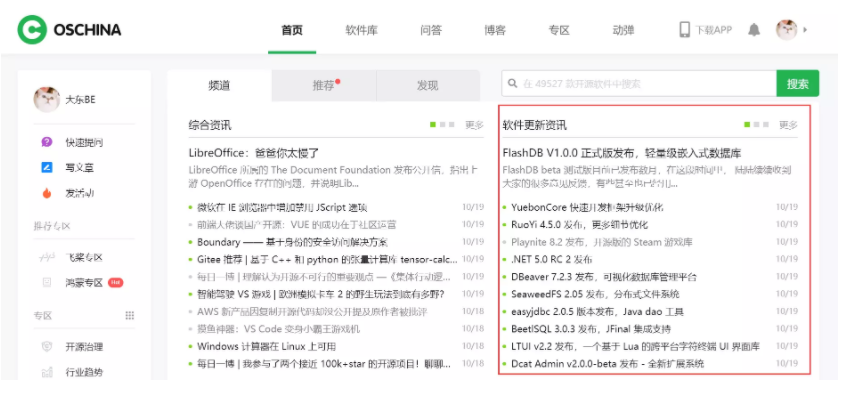This screenshot has height=408, width=842.
Task: Open RuoYi 4.5.0 发布 article
Action: (580, 224)
